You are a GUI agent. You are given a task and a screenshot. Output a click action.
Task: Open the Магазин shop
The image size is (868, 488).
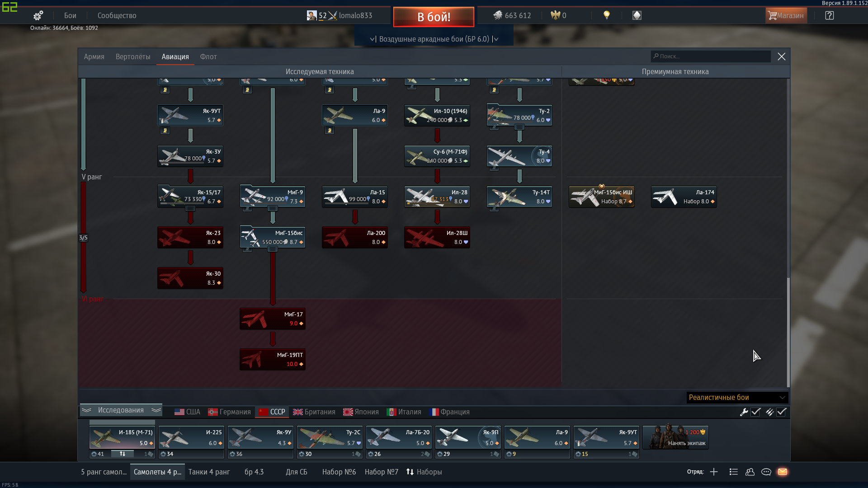click(x=786, y=15)
